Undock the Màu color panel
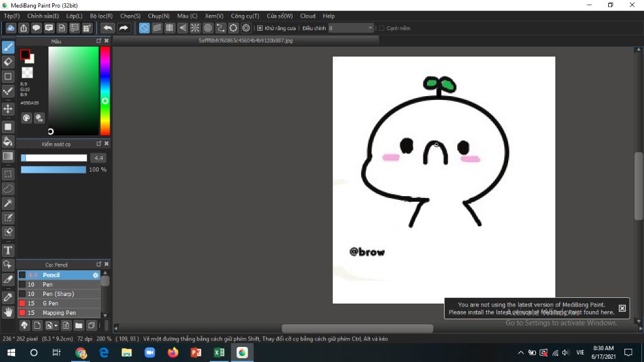The width and height of the screenshot is (644, 362). click(99, 41)
